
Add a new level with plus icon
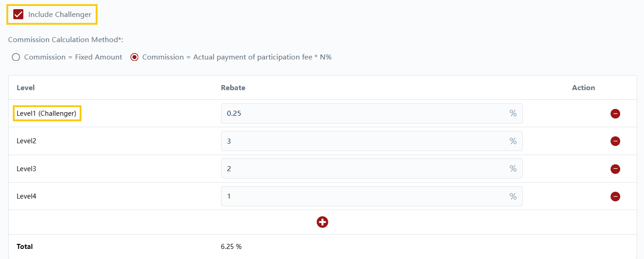(322, 222)
